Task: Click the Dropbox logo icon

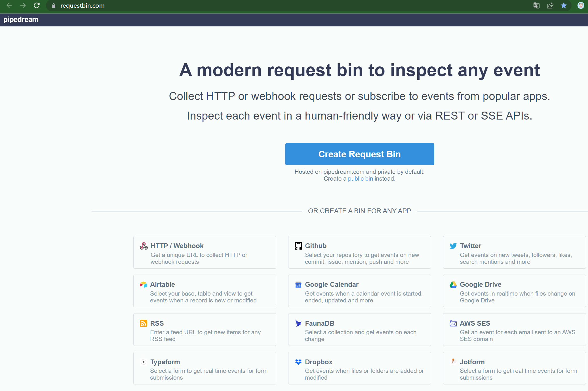Action: click(x=298, y=362)
